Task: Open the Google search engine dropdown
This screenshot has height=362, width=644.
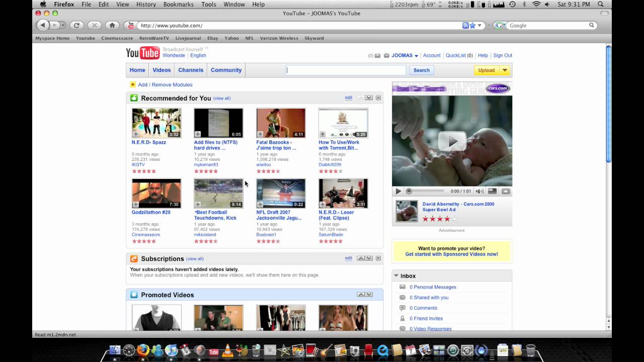Action: coord(501,25)
